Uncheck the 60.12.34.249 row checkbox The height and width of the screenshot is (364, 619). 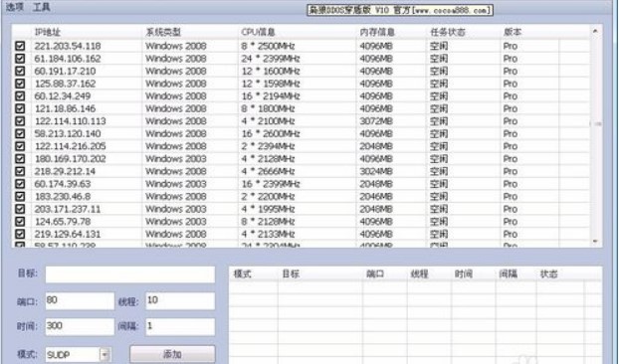pos(20,96)
